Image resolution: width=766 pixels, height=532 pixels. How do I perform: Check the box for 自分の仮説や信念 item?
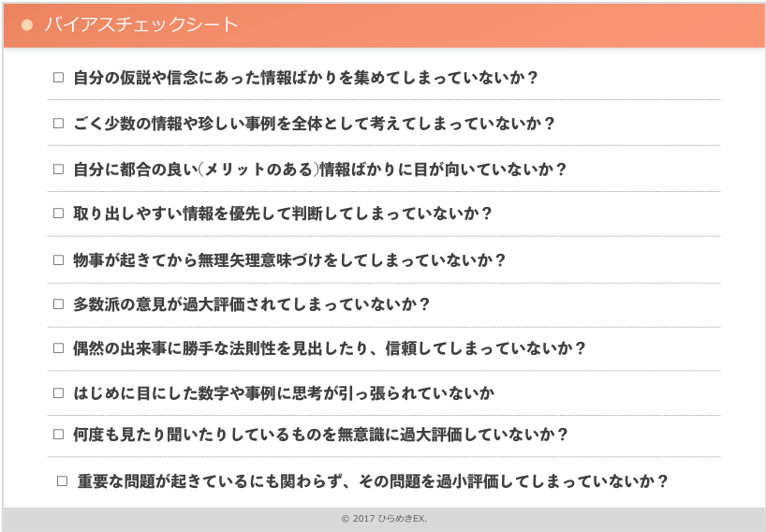click(x=58, y=78)
